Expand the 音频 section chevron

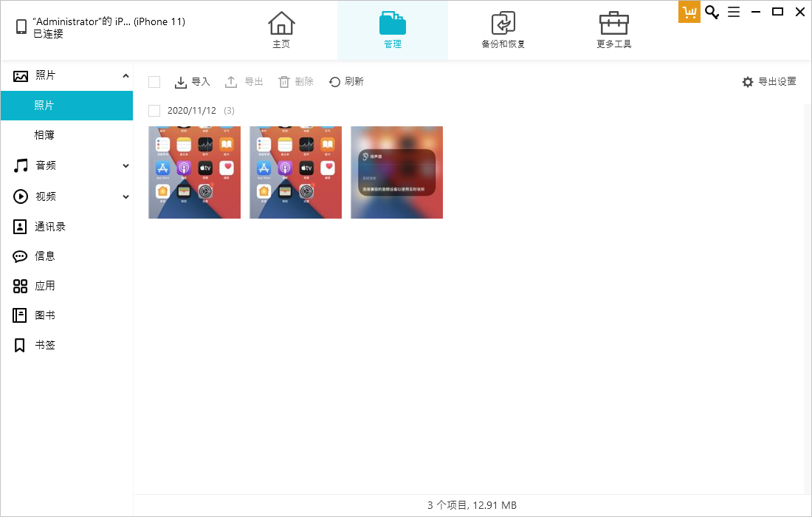[125, 165]
